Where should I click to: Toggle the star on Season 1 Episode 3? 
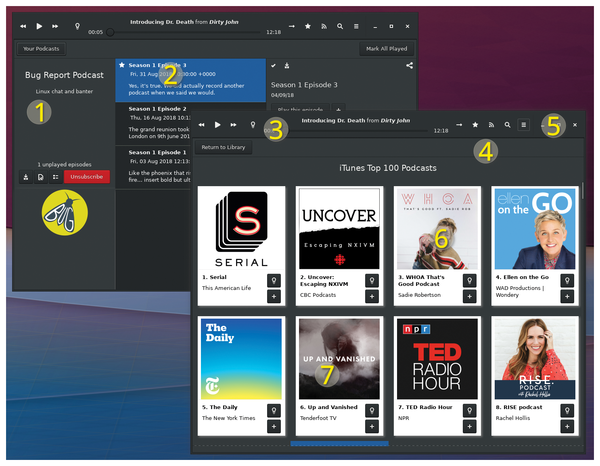coord(122,65)
